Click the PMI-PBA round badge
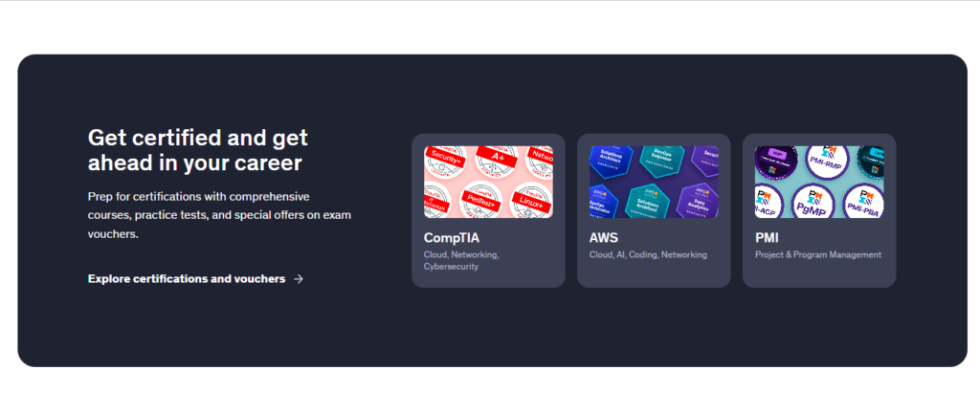This screenshot has width=980, height=414. coord(863,203)
